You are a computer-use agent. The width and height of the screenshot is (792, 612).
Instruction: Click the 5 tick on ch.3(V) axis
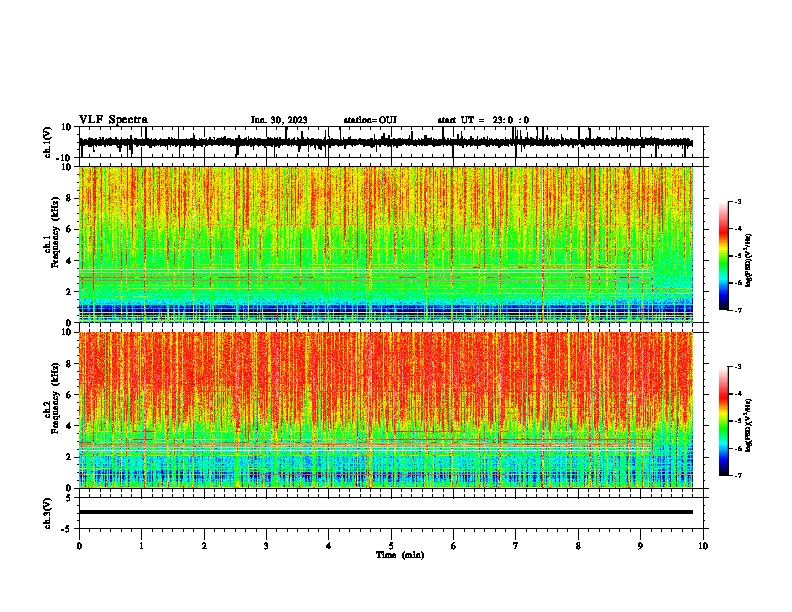[x=69, y=498]
